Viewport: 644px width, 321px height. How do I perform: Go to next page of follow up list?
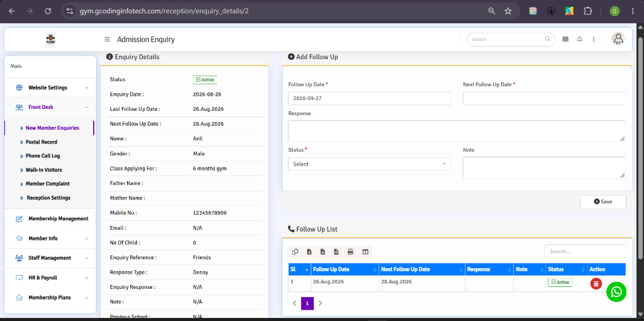coord(320,303)
